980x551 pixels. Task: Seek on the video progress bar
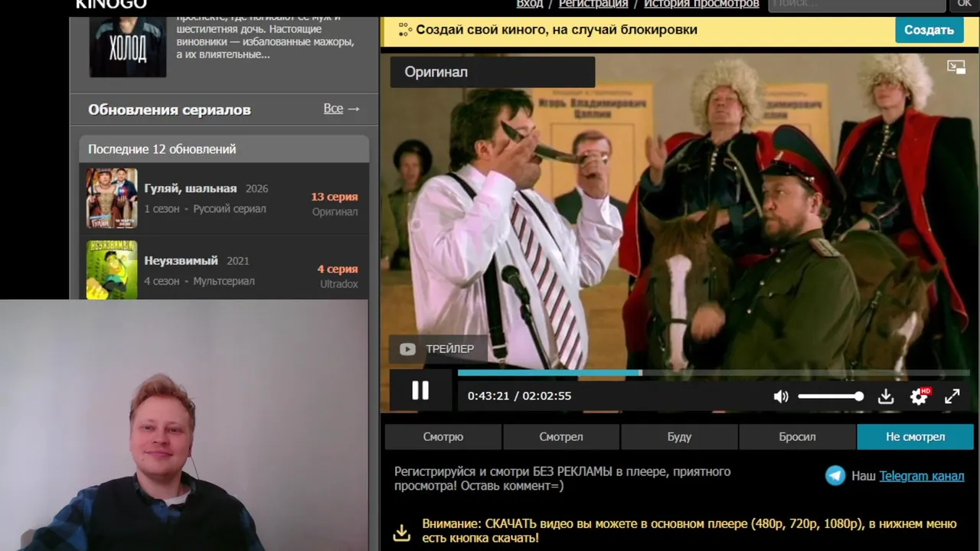(x=715, y=373)
